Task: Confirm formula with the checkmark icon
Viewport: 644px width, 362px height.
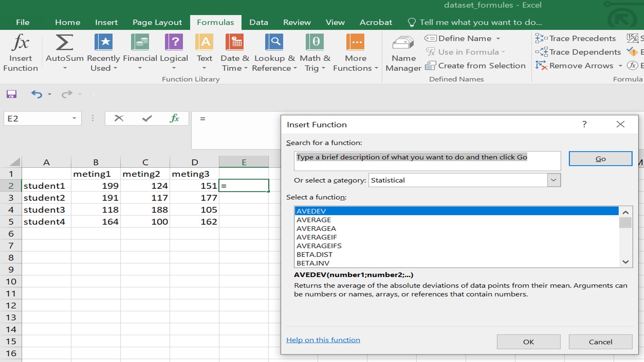Action: pos(147,118)
